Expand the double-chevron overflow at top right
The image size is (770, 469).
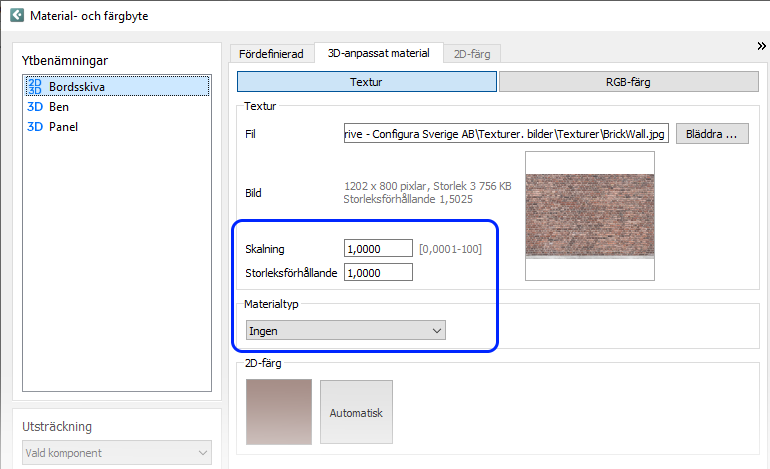[761, 46]
